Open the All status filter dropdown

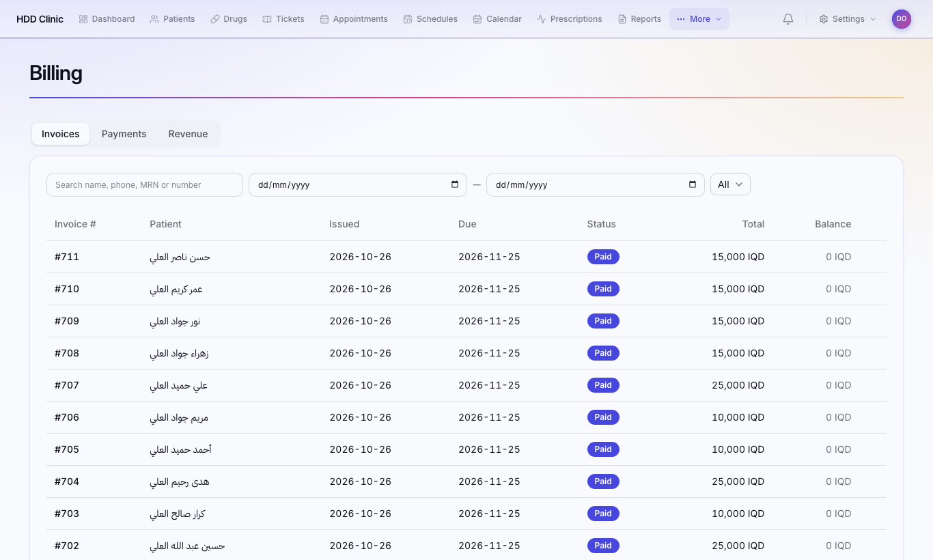point(730,184)
